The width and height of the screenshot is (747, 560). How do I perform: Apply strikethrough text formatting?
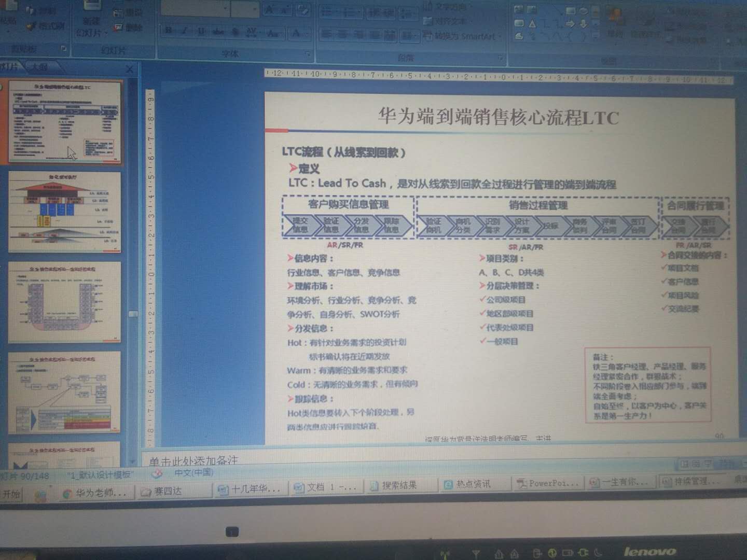219,31
